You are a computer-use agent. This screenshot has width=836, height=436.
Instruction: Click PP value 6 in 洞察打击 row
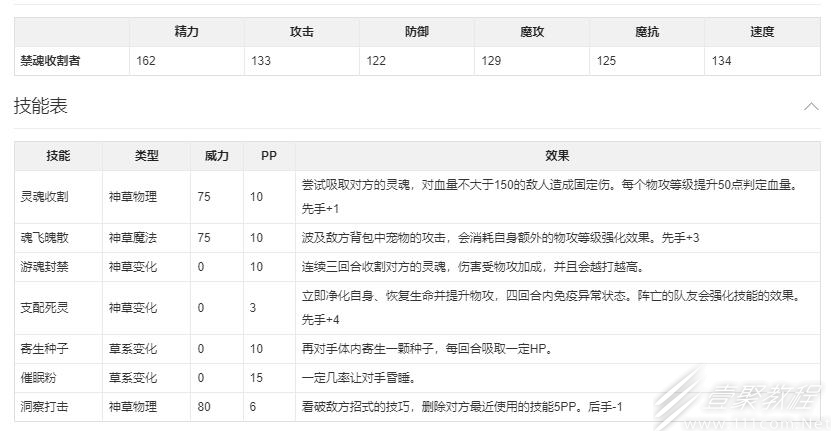click(253, 407)
